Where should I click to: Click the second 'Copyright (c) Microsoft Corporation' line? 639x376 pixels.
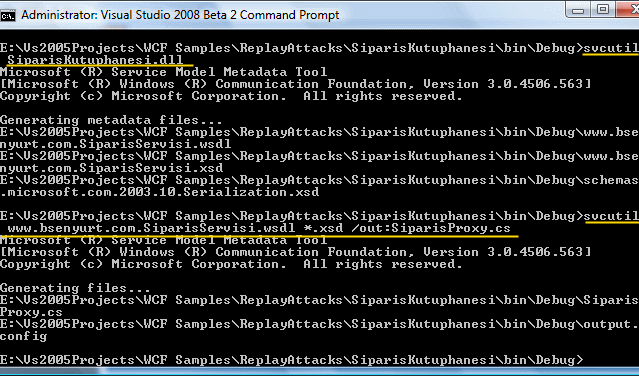click(231, 264)
